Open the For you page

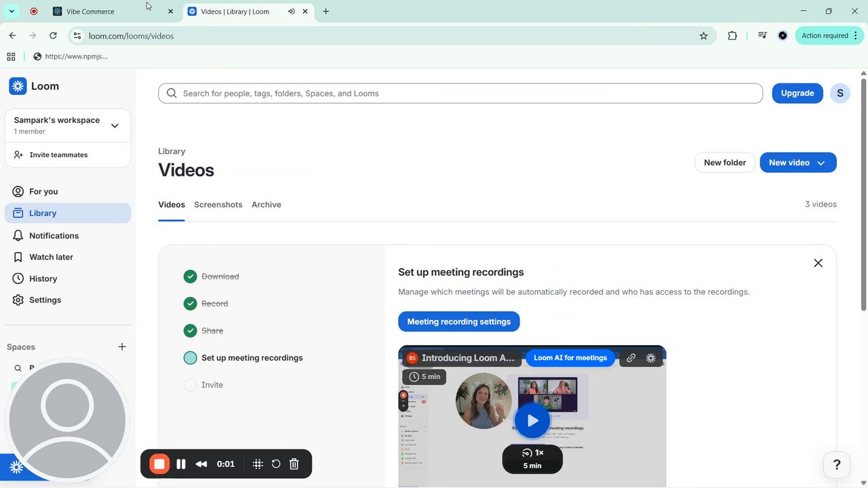tap(68, 192)
